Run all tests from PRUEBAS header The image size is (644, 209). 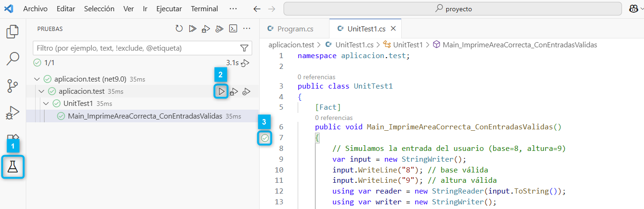pyautogui.click(x=192, y=29)
